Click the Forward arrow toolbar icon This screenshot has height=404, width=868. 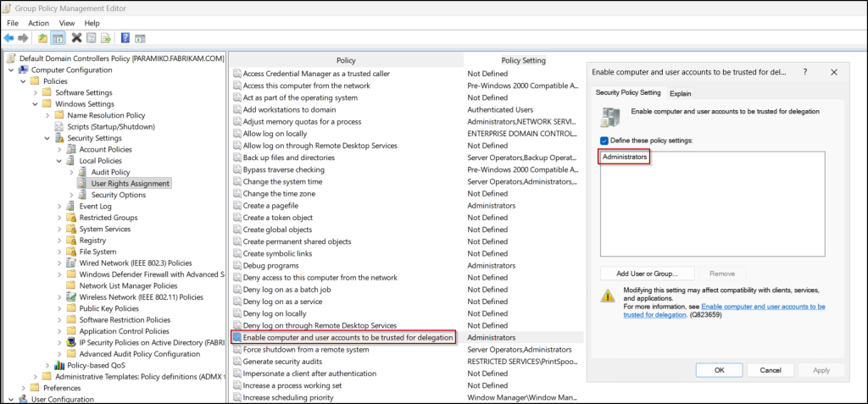pos(23,38)
